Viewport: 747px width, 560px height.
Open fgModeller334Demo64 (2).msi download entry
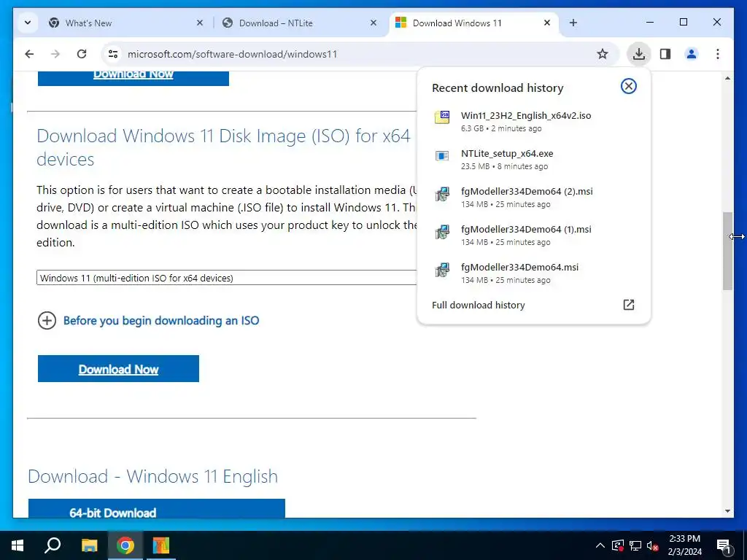pos(533,197)
